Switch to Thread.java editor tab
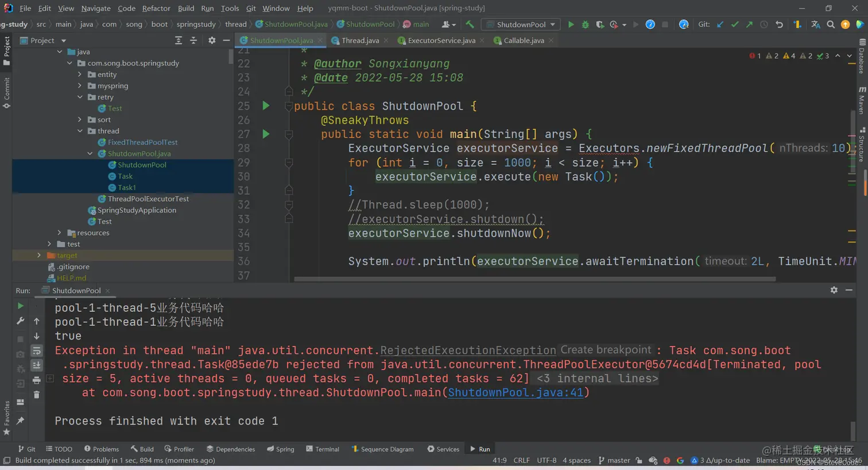The height and width of the screenshot is (470, 868). click(360, 40)
